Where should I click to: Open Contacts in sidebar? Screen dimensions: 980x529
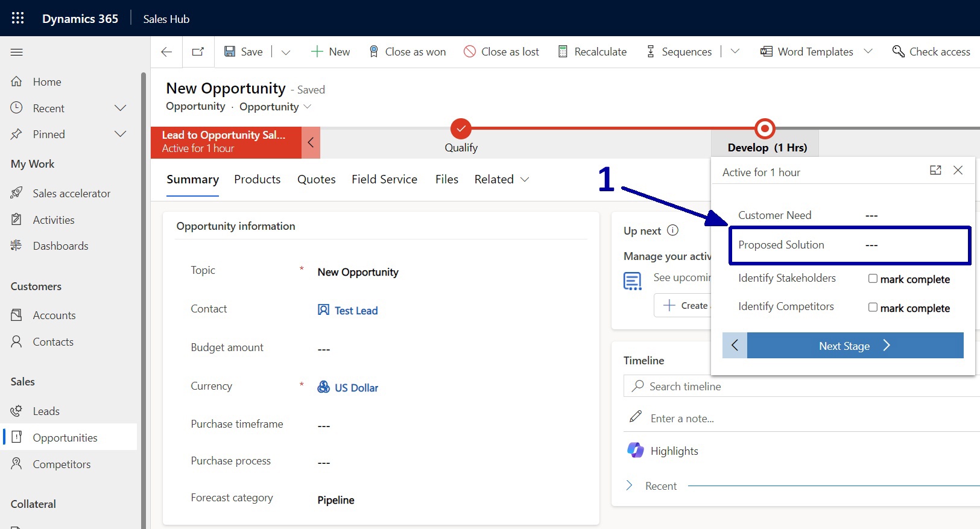[53, 342]
